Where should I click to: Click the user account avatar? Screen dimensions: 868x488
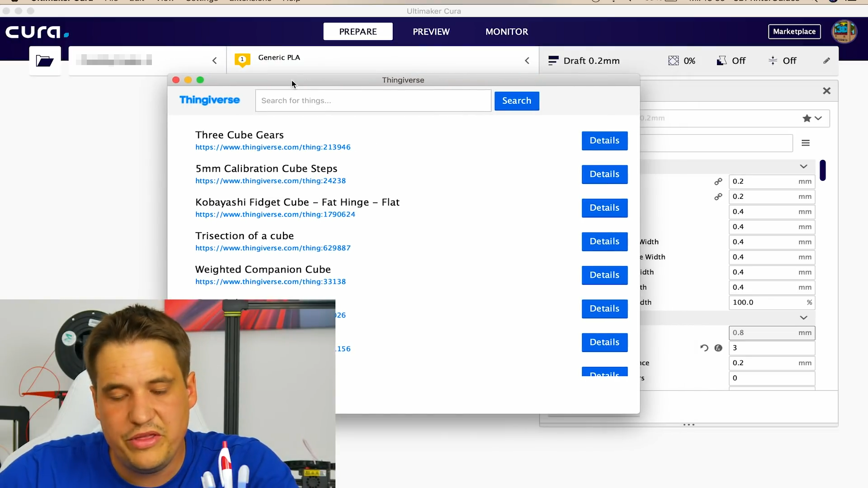844,32
